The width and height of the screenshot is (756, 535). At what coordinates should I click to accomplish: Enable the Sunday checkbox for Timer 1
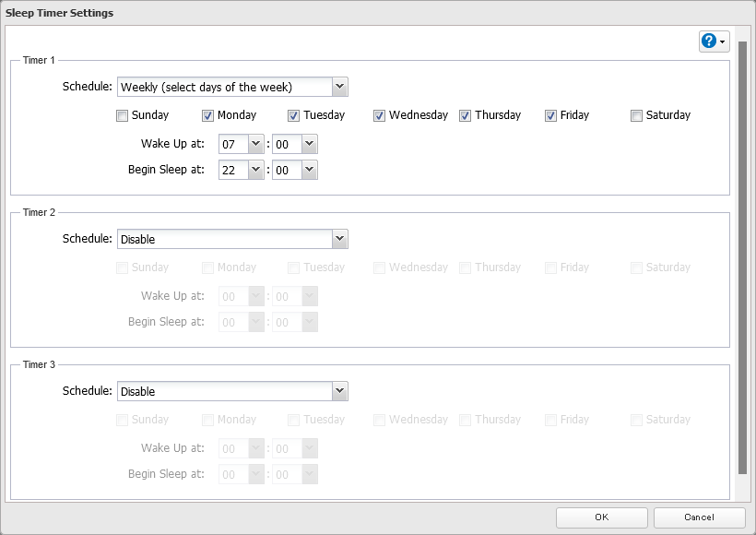[x=121, y=114]
